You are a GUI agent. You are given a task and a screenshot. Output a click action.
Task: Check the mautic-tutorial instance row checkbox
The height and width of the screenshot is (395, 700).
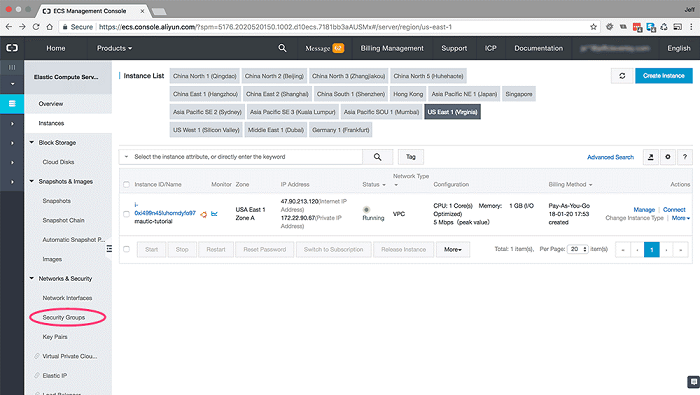click(x=126, y=214)
